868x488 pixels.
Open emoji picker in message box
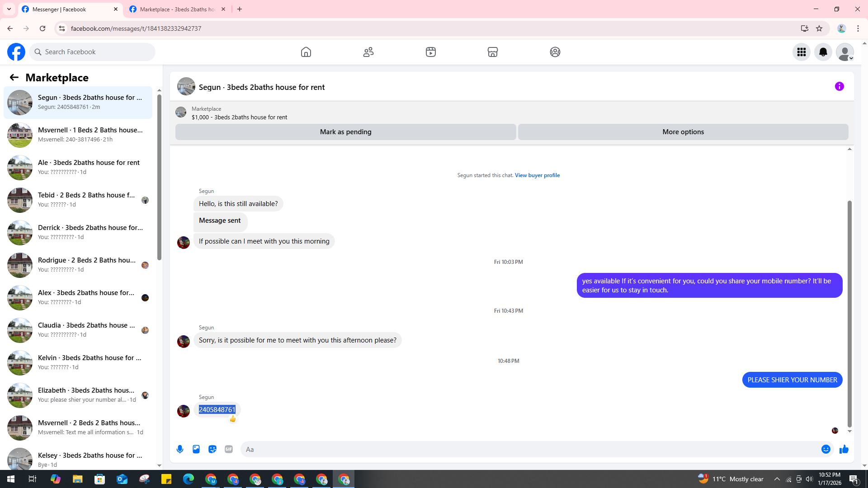tap(826, 449)
